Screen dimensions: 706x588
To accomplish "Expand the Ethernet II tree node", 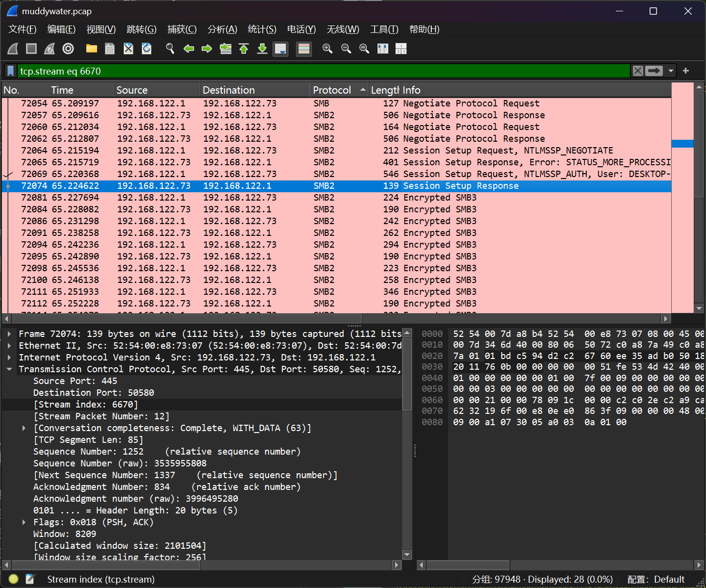I will (9, 346).
